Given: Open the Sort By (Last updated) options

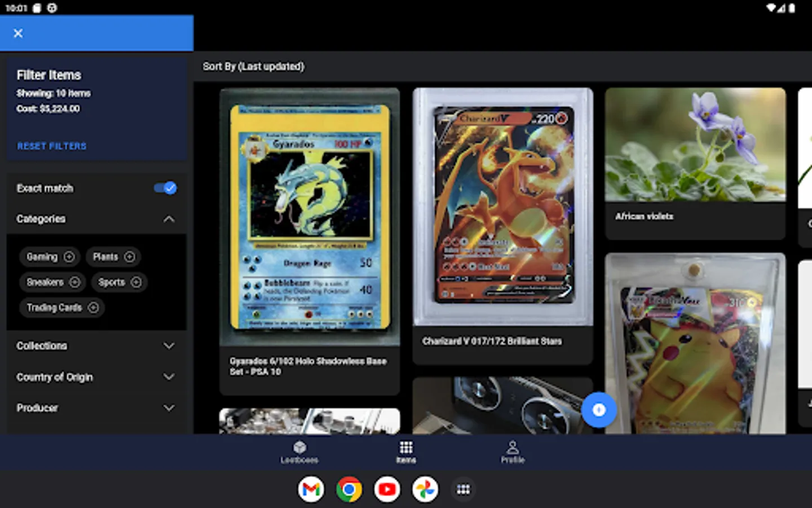Looking at the screenshot, I should tap(253, 67).
